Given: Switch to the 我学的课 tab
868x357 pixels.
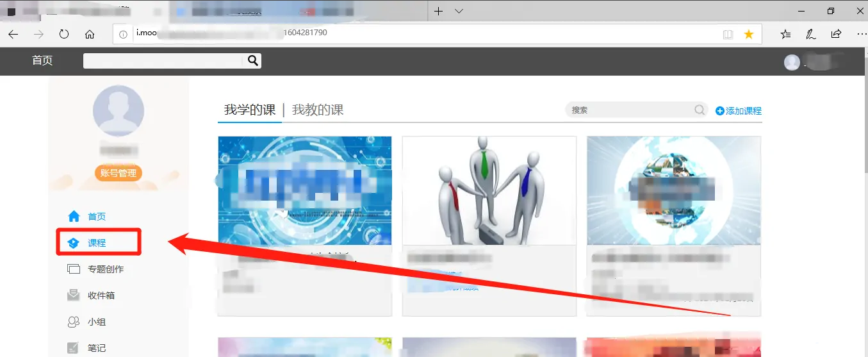Looking at the screenshot, I should coord(250,110).
